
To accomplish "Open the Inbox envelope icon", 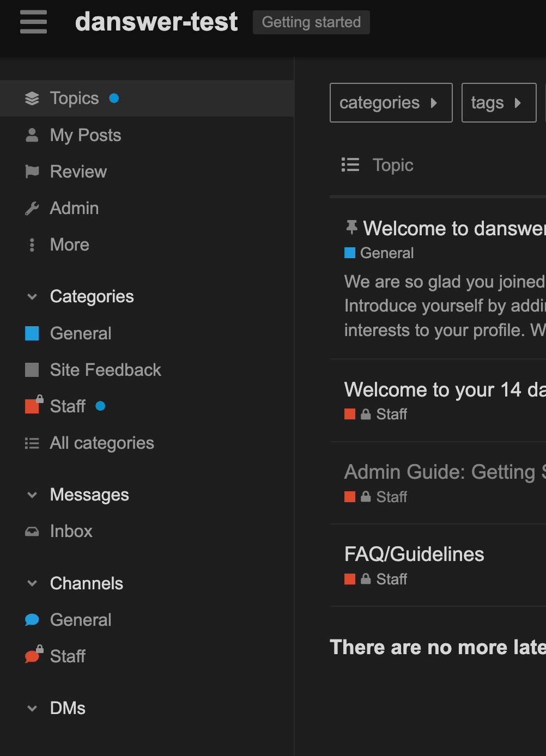I will point(32,531).
